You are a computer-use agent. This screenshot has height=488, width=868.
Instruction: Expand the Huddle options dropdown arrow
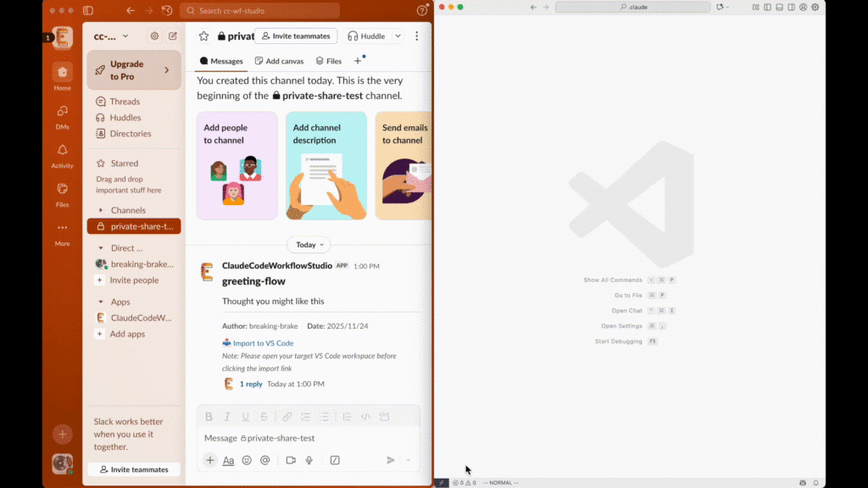point(398,36)
